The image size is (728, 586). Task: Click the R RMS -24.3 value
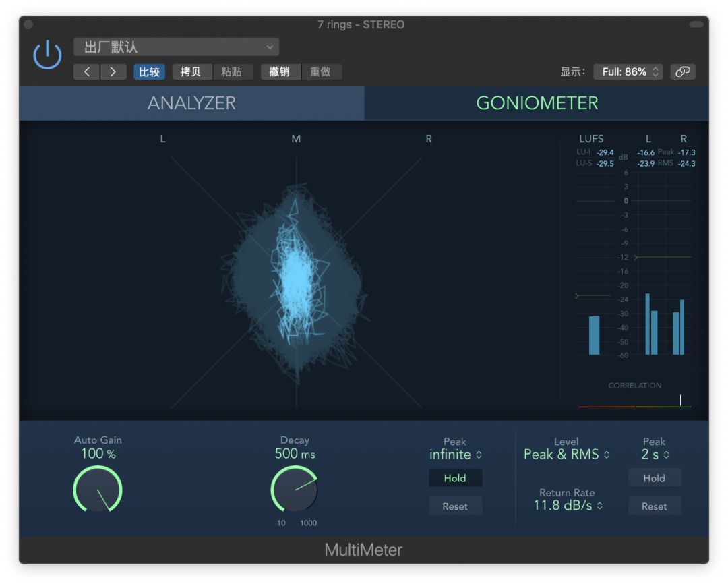click(x=687, y=163)
